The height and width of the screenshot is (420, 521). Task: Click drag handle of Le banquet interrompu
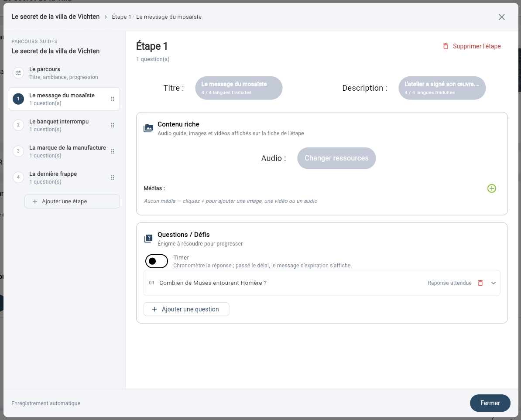(x=112, y=125)
